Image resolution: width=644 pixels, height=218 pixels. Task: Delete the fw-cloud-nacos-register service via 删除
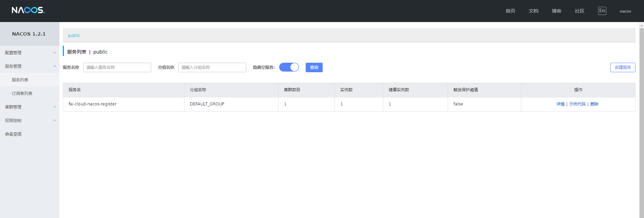(594, 104)
